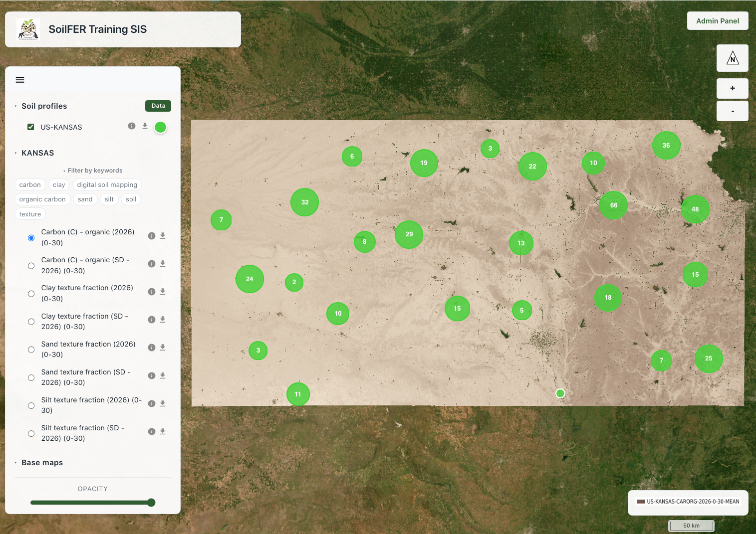
Task: Show info for Sand texture fraction (2026)
Action: click(x=152, y=348)
